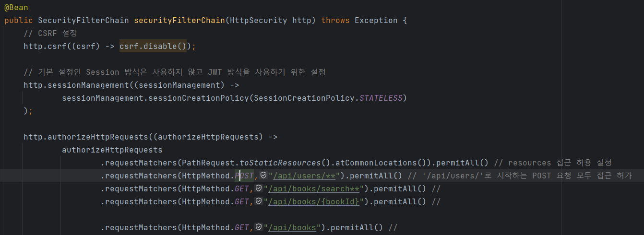Click the STATELESS constant
The image size is (644, 235).
381,98
